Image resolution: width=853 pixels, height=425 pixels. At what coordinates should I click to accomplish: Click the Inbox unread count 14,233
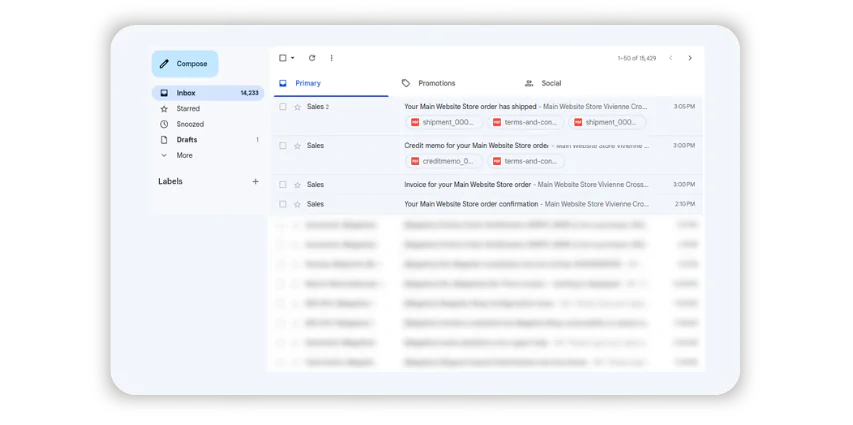[x=249, y=93]
